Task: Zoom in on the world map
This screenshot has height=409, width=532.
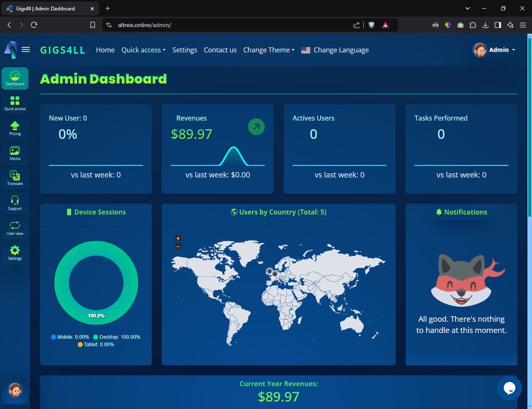Action: (x=178, y=238)
